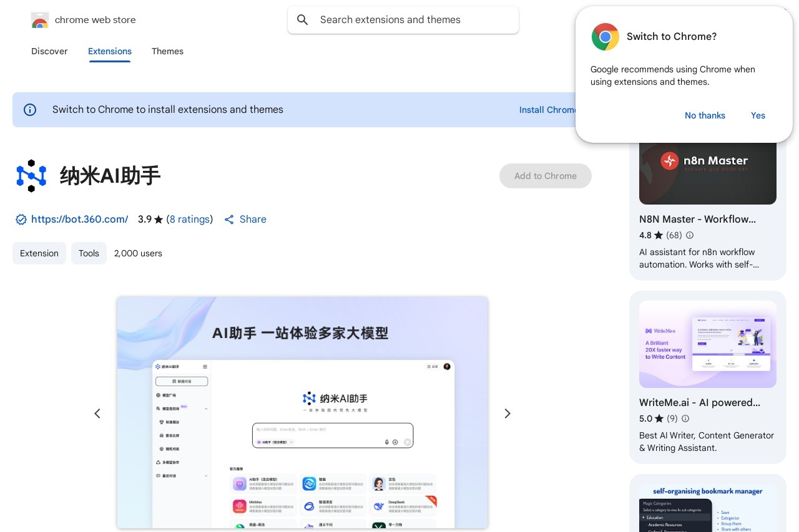
Task: Click the 2,000 users text
Action: [138, 253]
